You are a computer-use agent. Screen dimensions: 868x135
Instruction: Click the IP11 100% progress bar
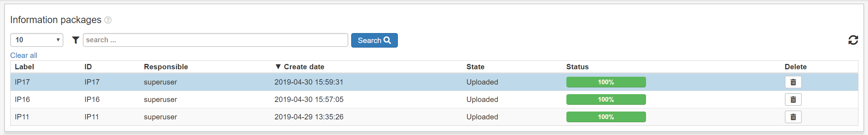(606, 117)
